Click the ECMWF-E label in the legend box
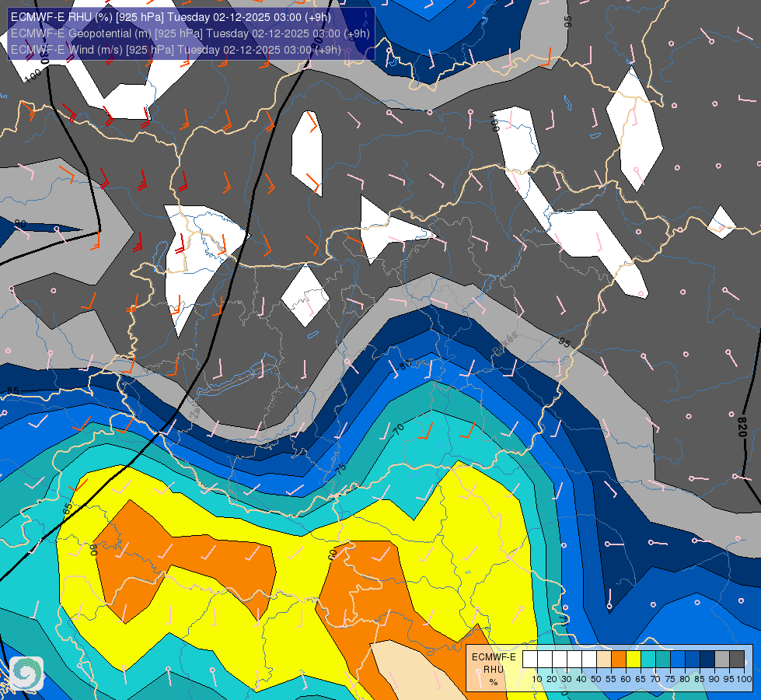Viewport: 761px width, 700px height. pyautogui.click(x=494, y=657)
